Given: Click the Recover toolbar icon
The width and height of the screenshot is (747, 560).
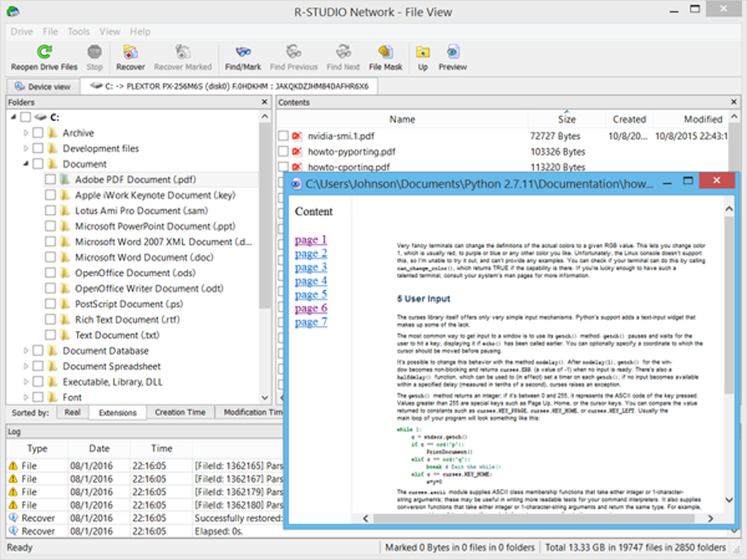Looking at the screenshot, I should pyautogui.click(x=130, y=52).
